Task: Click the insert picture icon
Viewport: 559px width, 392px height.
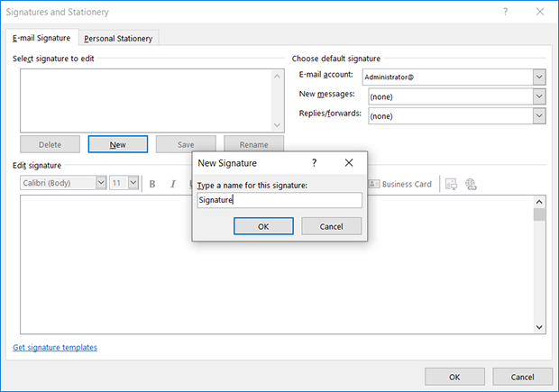Action: (451, 184)
